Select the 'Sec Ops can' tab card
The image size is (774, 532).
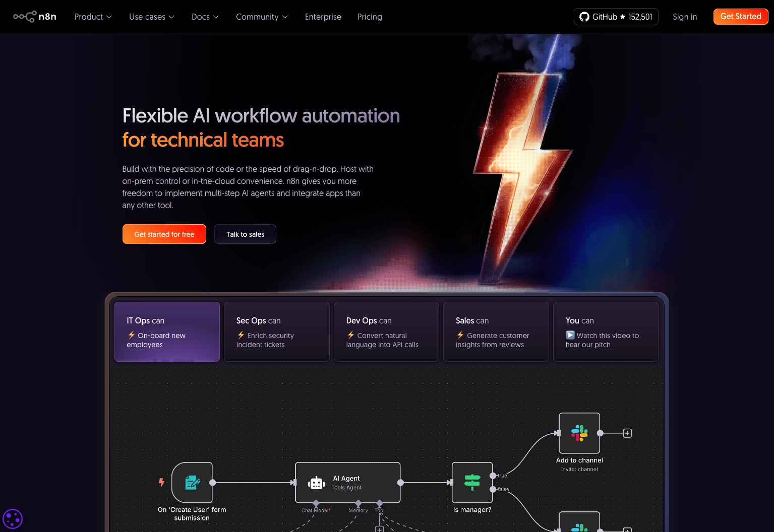click(x=276, y=331)
